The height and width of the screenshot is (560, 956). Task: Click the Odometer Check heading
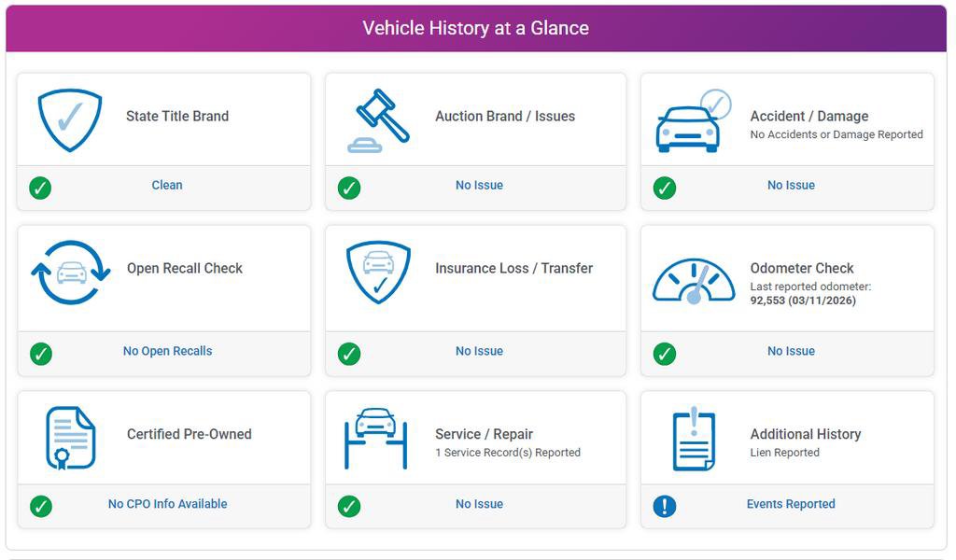click(802, 268)
